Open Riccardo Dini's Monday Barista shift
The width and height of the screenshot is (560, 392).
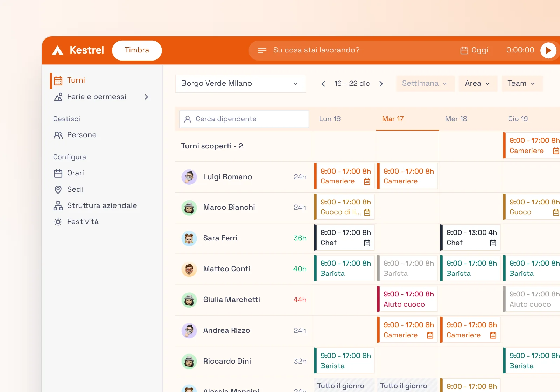click(x=344, y=361)
